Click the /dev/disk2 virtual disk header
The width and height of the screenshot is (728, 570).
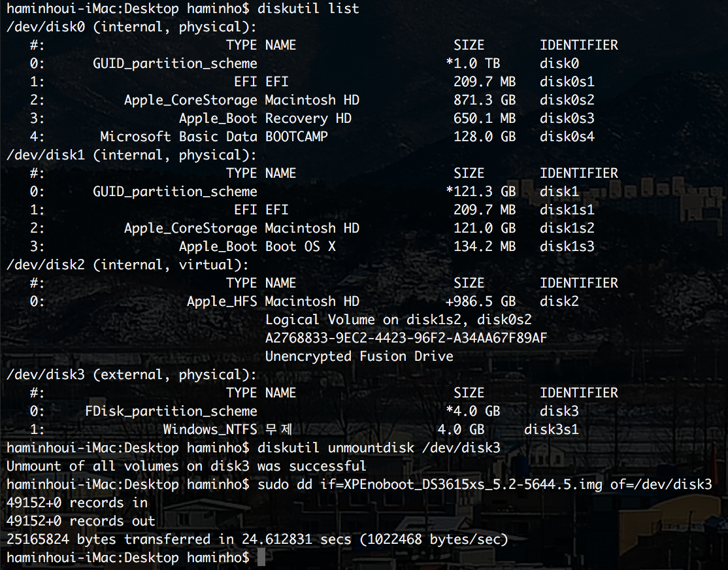pyautogui.click(x=127, y=264)
